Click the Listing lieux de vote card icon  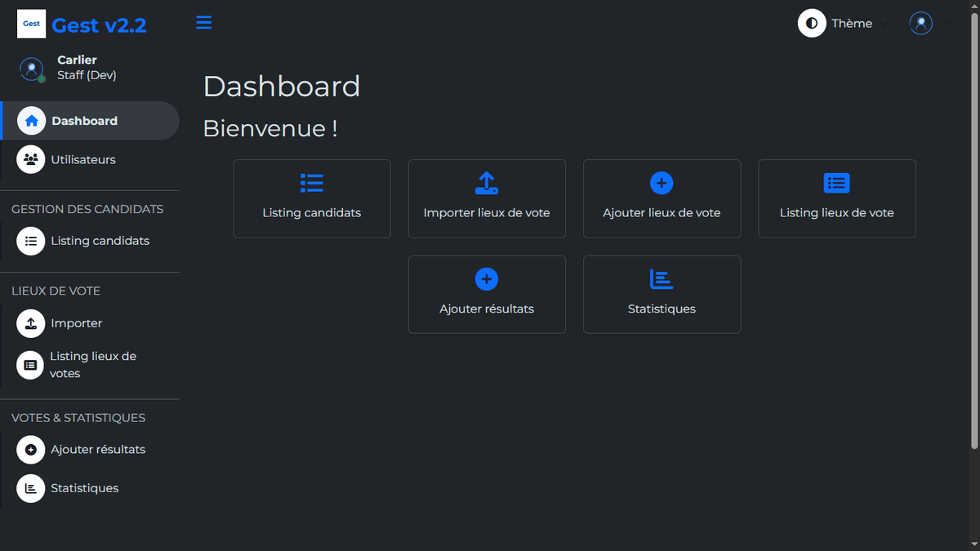click(836, 183)
